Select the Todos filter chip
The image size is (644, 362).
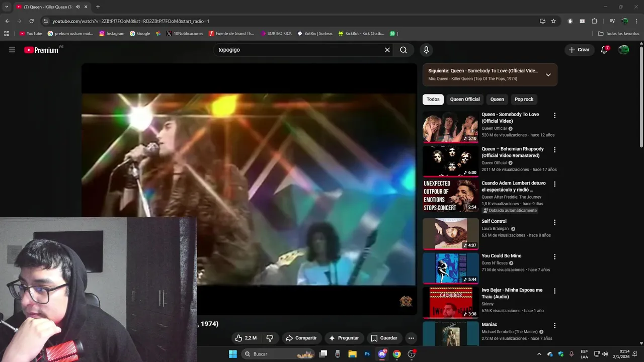(x=433, y=100)
